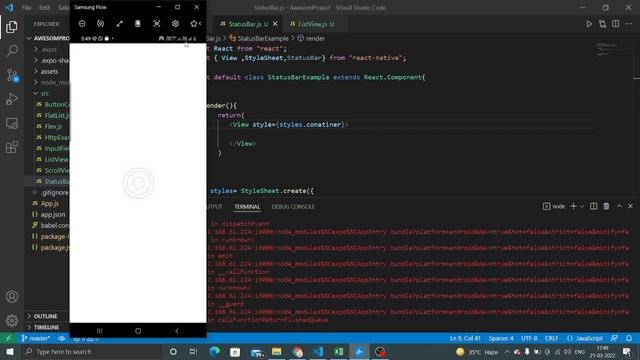Click the Ln 9, Col 41 status entry
640x360 pixels.
click(465, 338)
